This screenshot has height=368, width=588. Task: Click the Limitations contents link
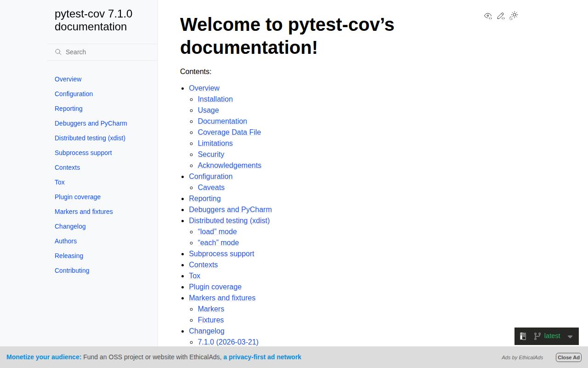tap(215, 143)
